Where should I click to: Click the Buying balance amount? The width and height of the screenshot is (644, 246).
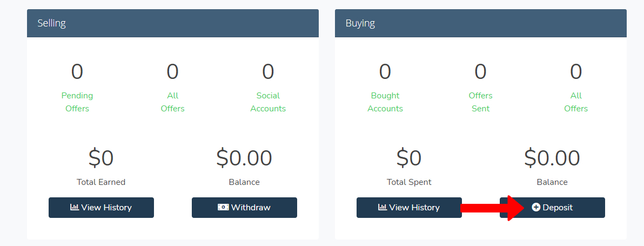(x=552, y=158)
